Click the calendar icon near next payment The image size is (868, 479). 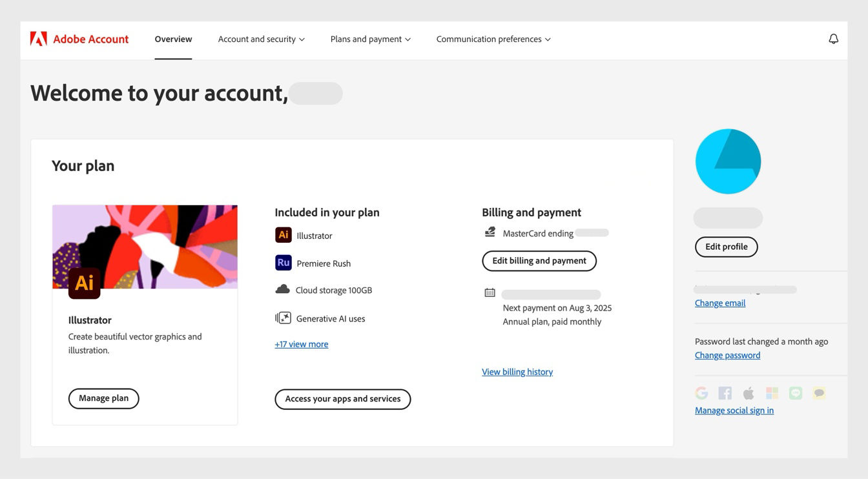point(490,292)
